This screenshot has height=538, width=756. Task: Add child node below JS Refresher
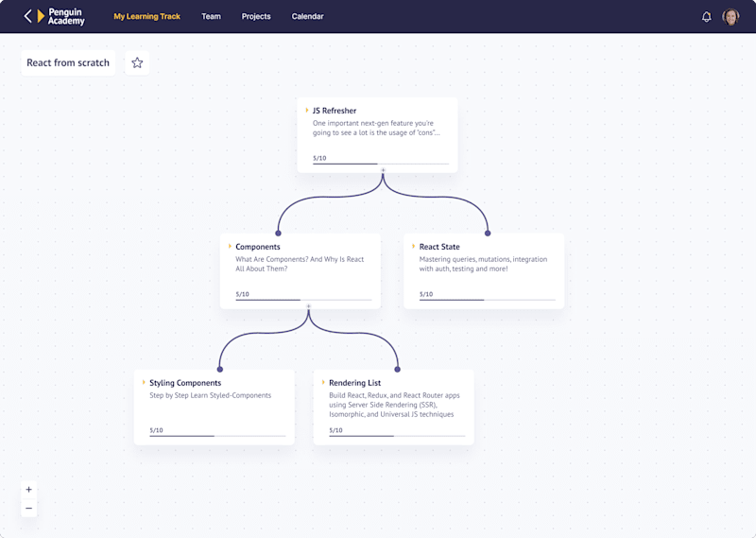[383, 170]
